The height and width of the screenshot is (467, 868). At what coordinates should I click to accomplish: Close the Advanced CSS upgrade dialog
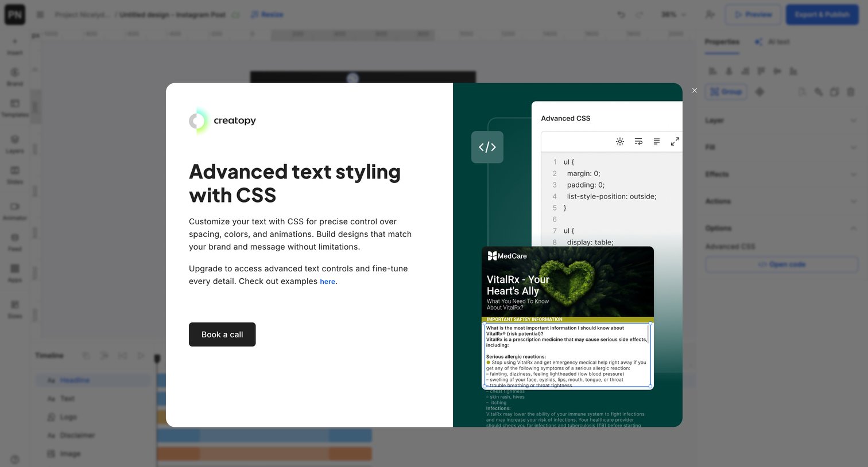(x=695, y=91)
